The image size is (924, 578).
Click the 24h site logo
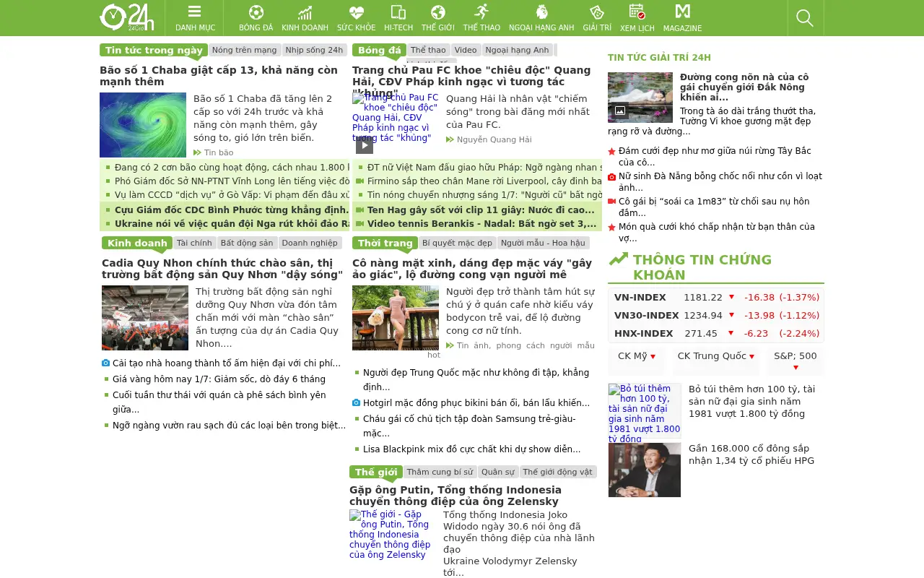pos(126,17)
